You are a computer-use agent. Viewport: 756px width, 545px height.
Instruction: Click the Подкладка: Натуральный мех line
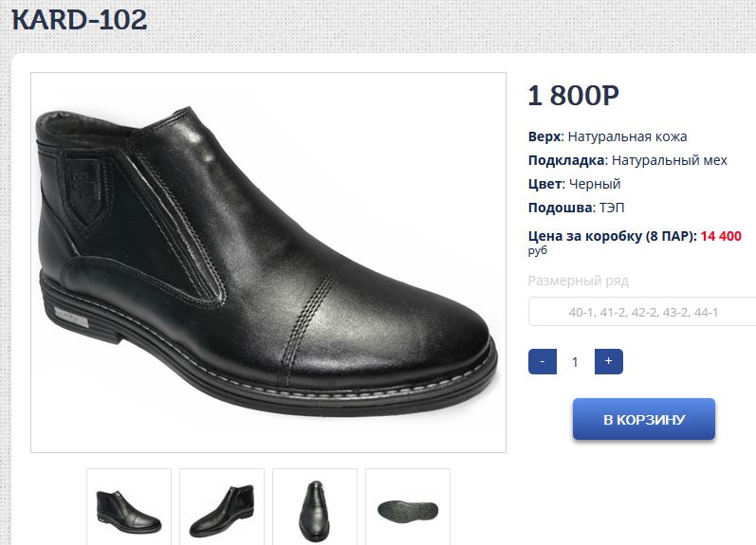tap(627, 160)
